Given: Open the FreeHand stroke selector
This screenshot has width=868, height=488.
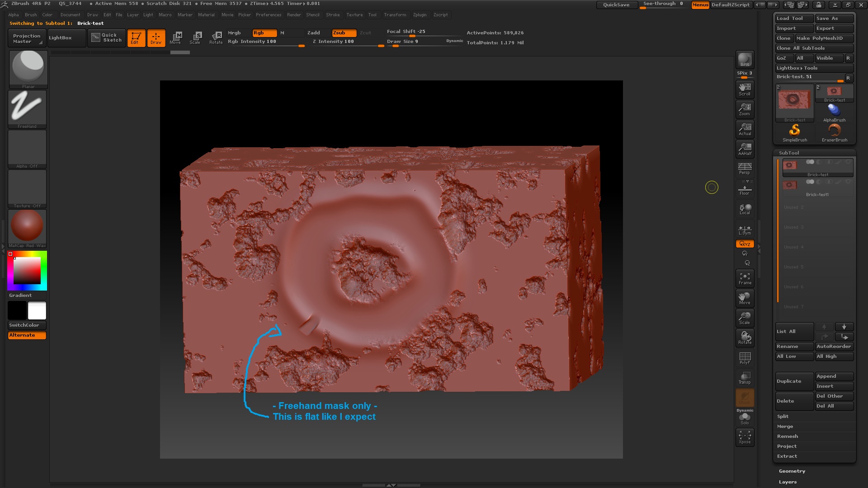Looking at the screenshot, I should pyautogui.click(x=27, y=108).
